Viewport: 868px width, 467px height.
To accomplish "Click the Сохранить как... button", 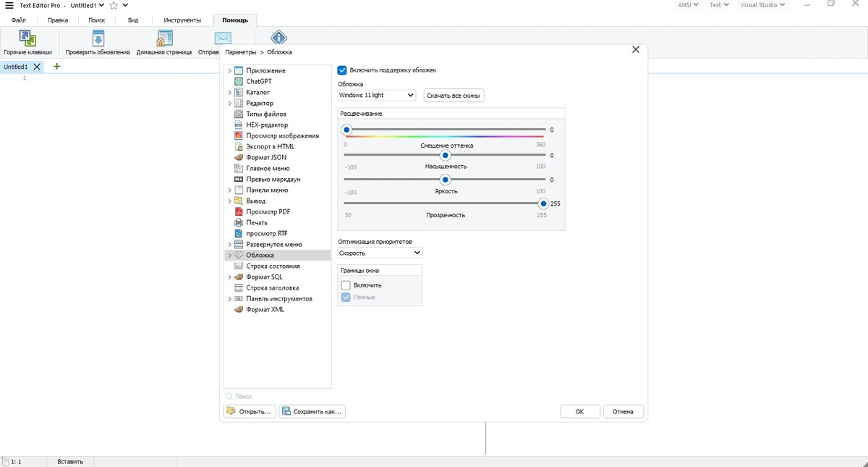I will 312,411.
